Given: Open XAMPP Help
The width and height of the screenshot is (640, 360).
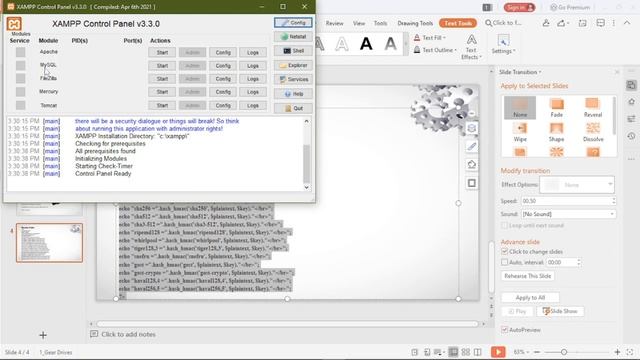Looking at the screenshot, I should pyautogui.click(x=293, y=94).
